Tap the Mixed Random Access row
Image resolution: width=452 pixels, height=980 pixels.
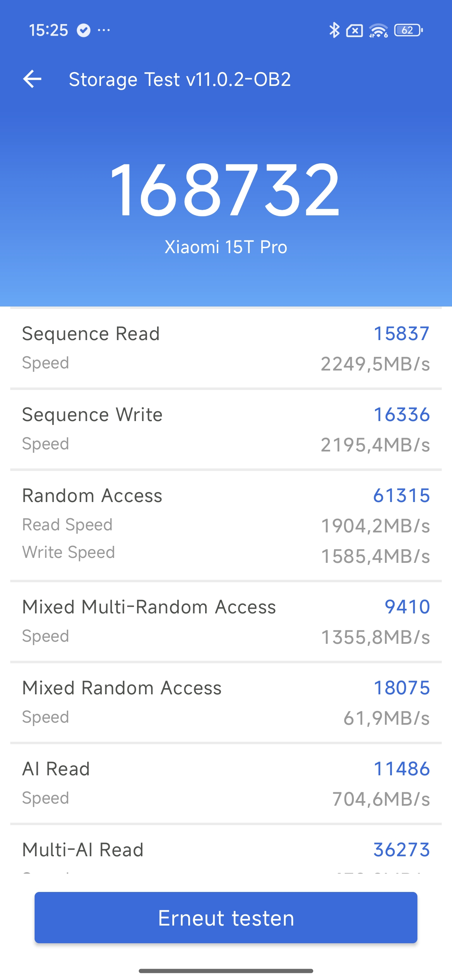tap(226, 702)
